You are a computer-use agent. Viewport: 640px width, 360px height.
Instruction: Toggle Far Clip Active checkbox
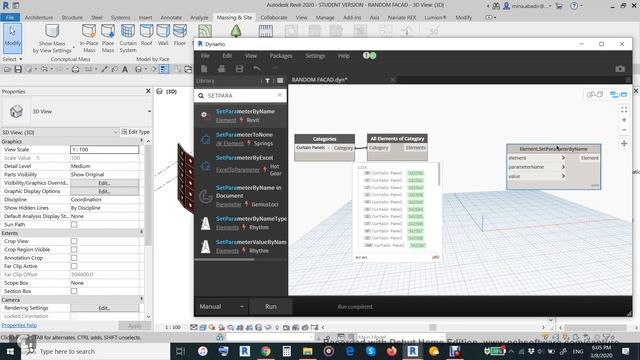click(x=74, y=266)
